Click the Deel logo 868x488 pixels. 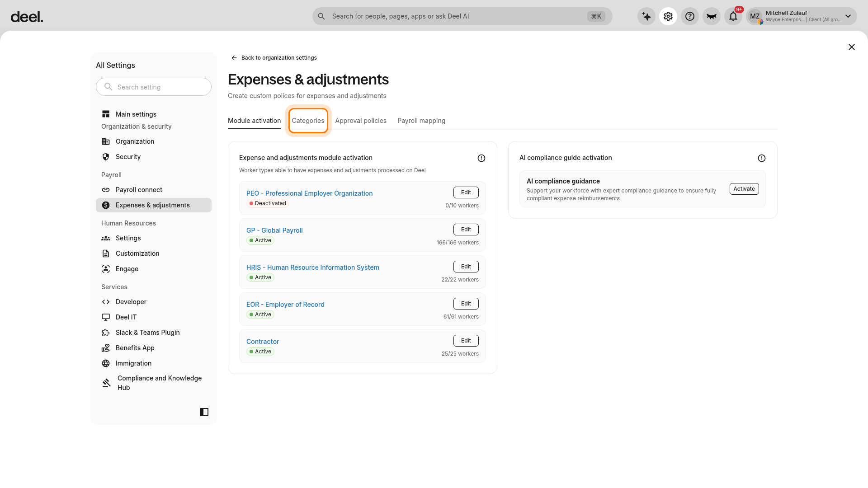tap(27, 17)
